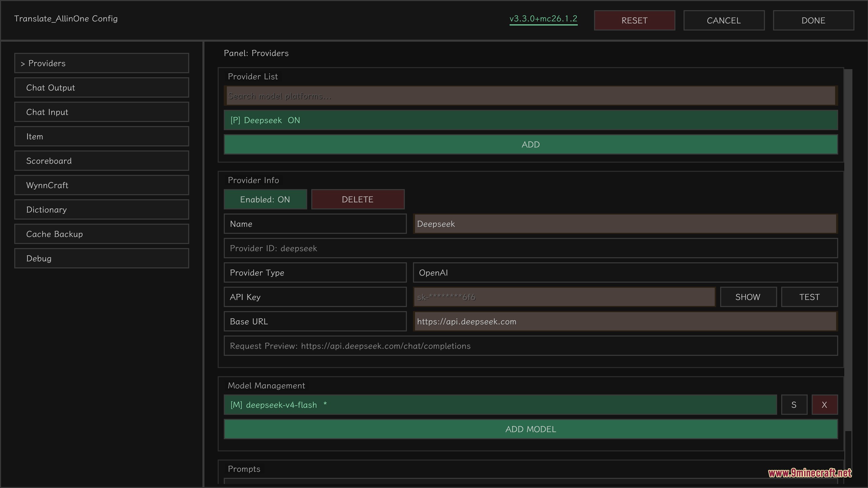Viewport: 868px width, 488px height.
Task: Open the Providers panel in sidebar
Action: pyautogui.click(x=101, y=63)
